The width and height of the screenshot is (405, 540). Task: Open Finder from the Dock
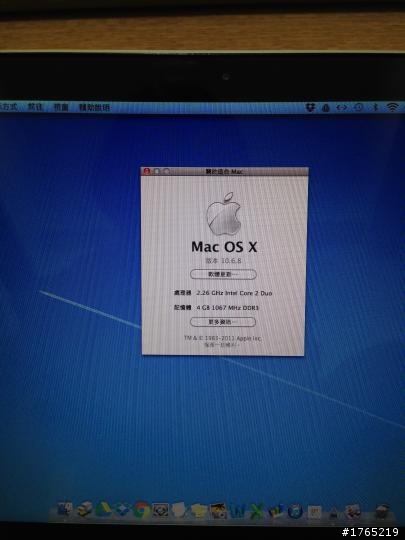pos(64,509)
